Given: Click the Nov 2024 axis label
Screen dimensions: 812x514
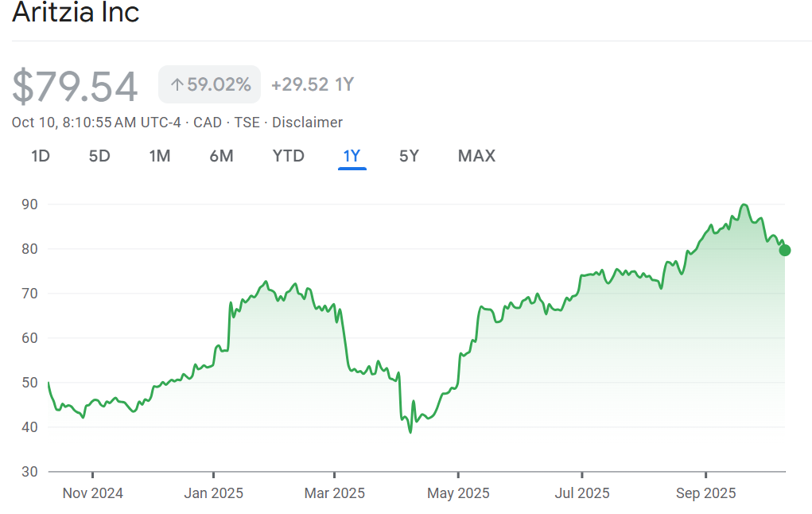Looking at the screenshot, I should click(93, 493).
